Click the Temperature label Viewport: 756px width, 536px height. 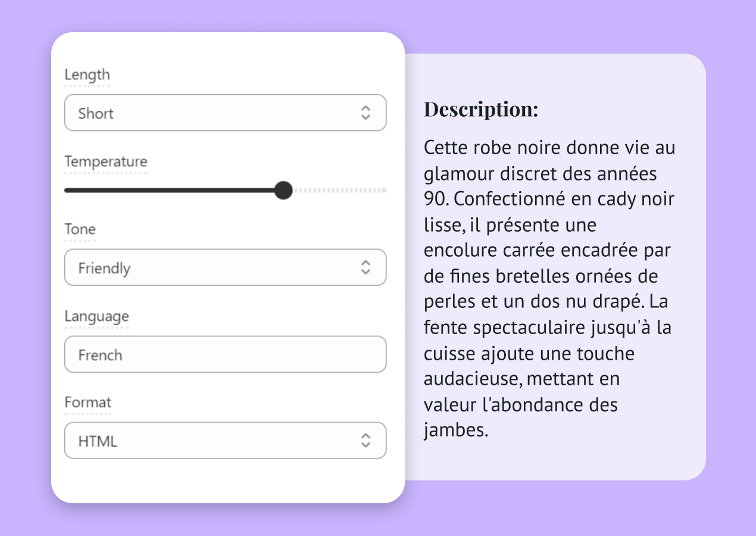coord(105,161)
